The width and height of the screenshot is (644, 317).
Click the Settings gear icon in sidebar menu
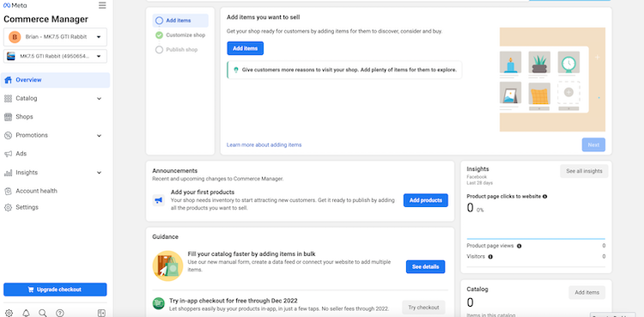click(x=8, y=208)
